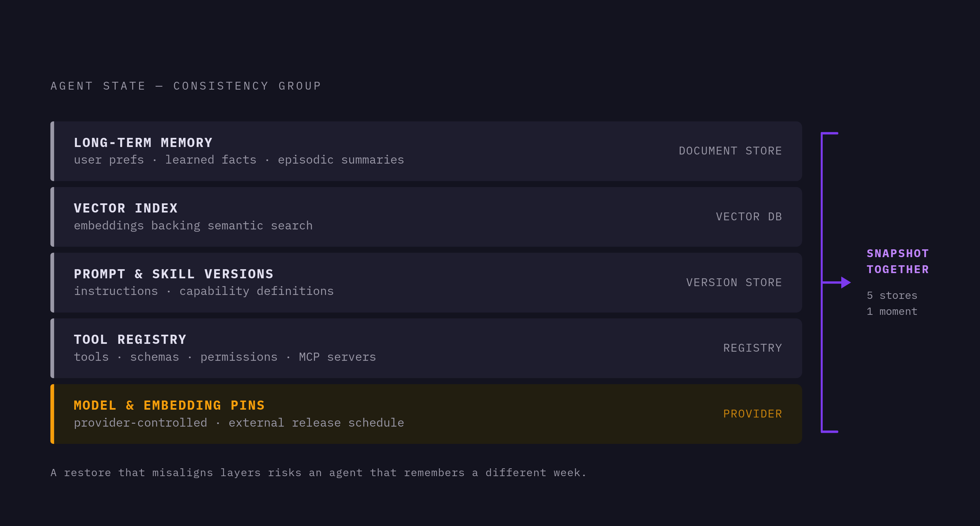The height and width of the screenshot is (526, 980).
Task: Click the Version Store label
Action: pos(734,283)
